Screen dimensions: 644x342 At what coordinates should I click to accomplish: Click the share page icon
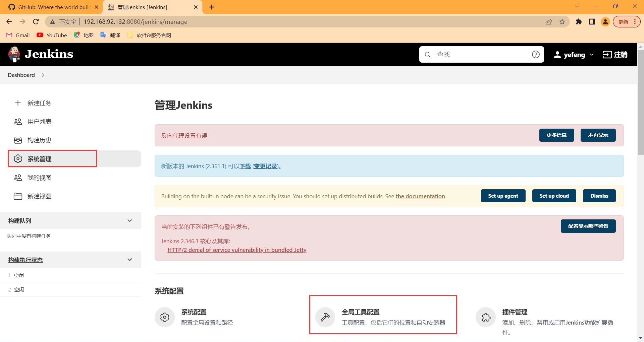[x=549, y=22]
